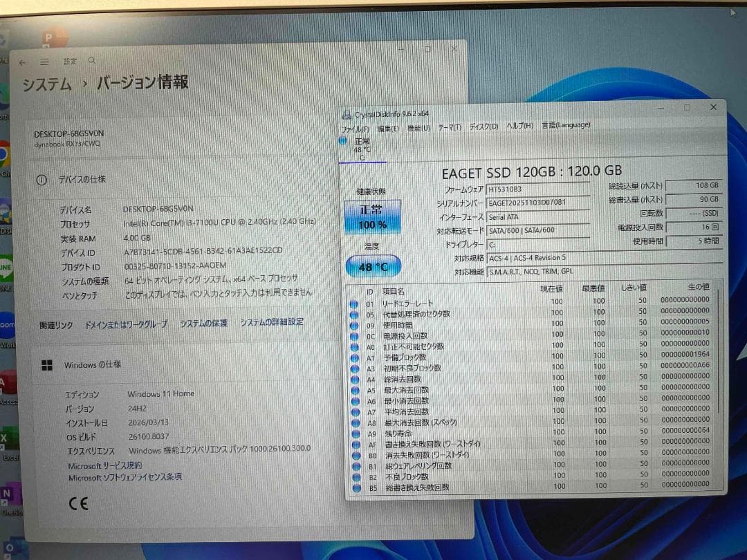Open Microsoft サービス規約 link
The image size is (747, 560).
tap(105, 465)
